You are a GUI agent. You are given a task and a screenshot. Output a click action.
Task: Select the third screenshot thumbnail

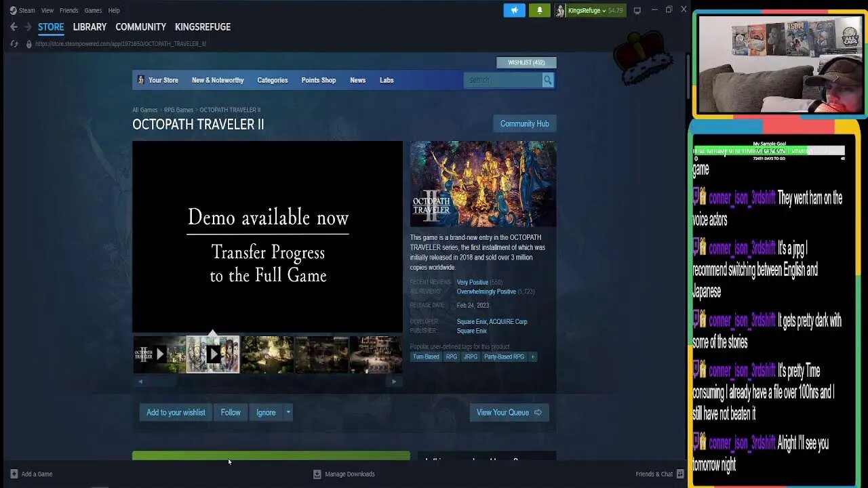click(267, 354)
